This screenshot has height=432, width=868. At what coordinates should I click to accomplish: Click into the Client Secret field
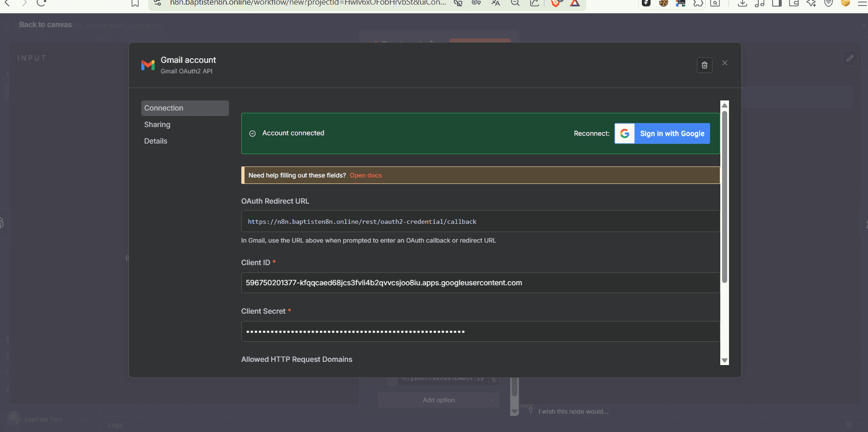pyautogui.click(x=480, y=332)
